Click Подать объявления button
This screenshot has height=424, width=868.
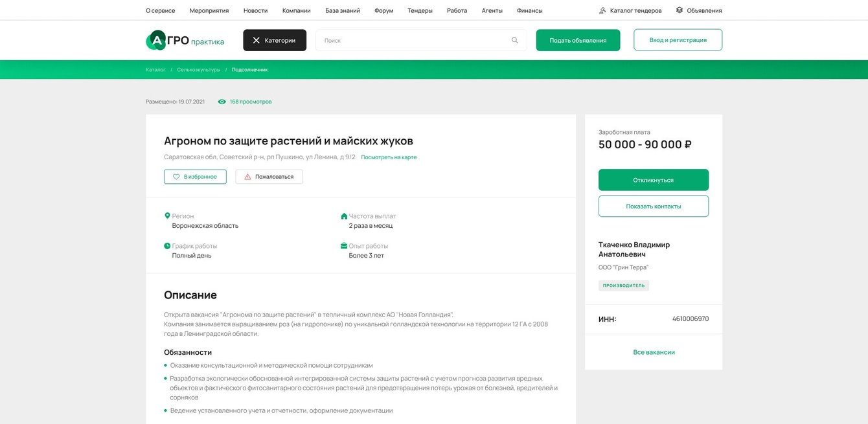[x=578, y=40]
